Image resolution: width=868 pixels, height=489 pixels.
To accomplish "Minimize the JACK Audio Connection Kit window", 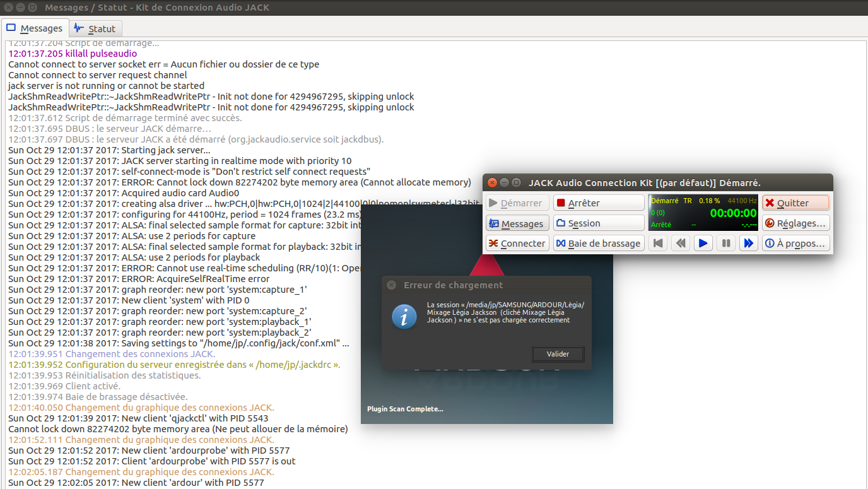I will (x=504, y=183).
